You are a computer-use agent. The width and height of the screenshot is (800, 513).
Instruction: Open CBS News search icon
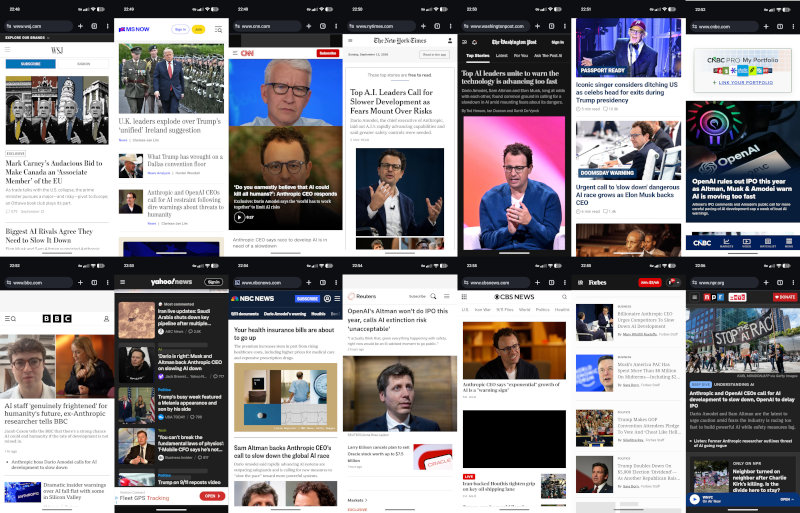pos(564,297)
